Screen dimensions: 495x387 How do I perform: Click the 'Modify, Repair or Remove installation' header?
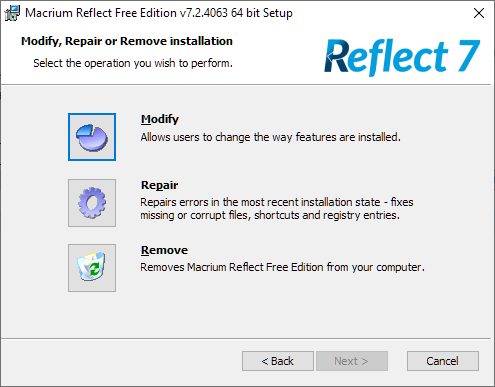click(127, 41)
